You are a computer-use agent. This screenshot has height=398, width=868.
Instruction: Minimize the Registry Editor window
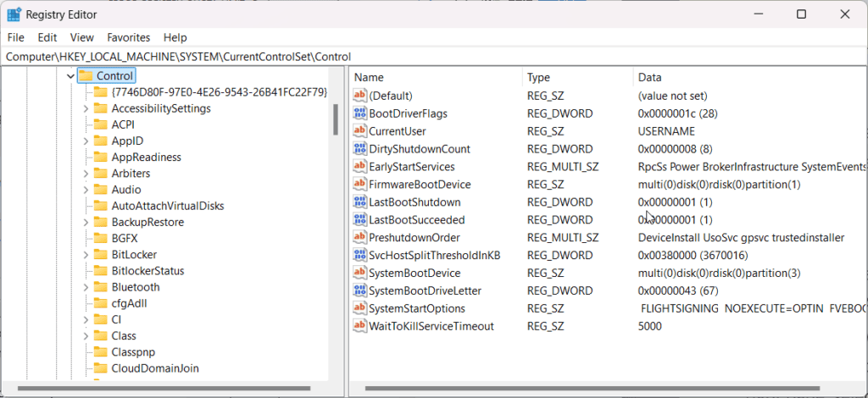[757, 14]
